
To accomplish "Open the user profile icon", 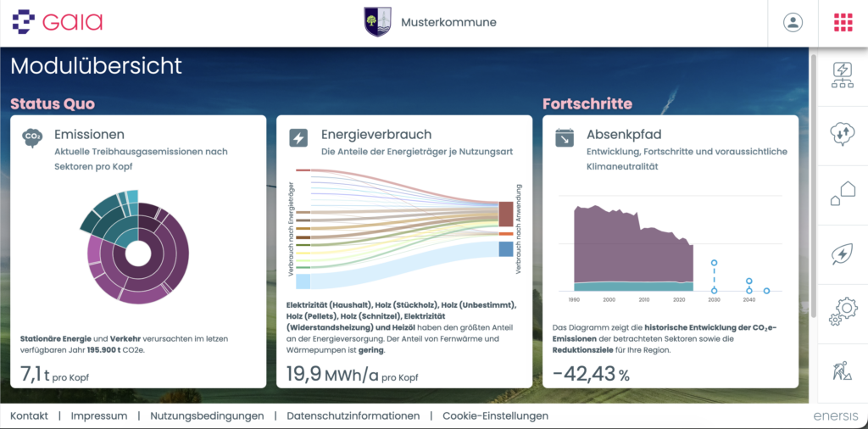I will 793,23.
